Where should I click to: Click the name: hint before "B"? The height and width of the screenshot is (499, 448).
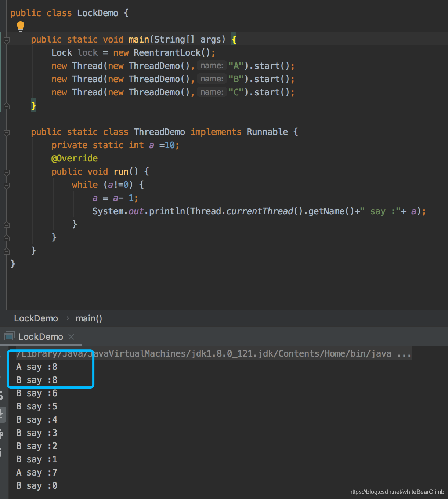(x=212, y=79)
